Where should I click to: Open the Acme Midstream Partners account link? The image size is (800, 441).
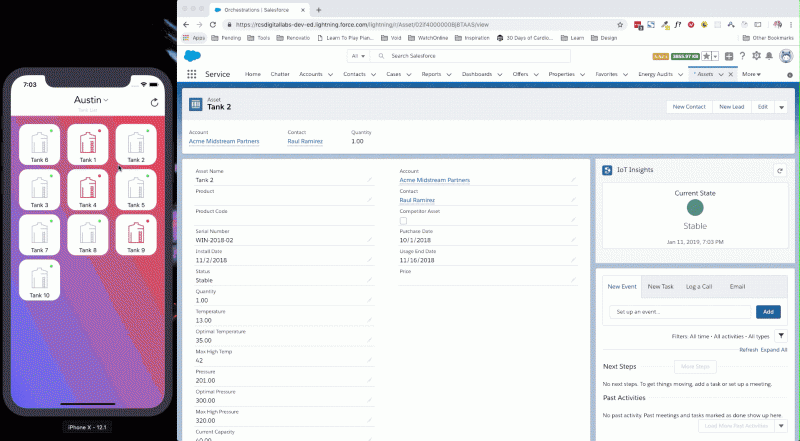[224, 141]
